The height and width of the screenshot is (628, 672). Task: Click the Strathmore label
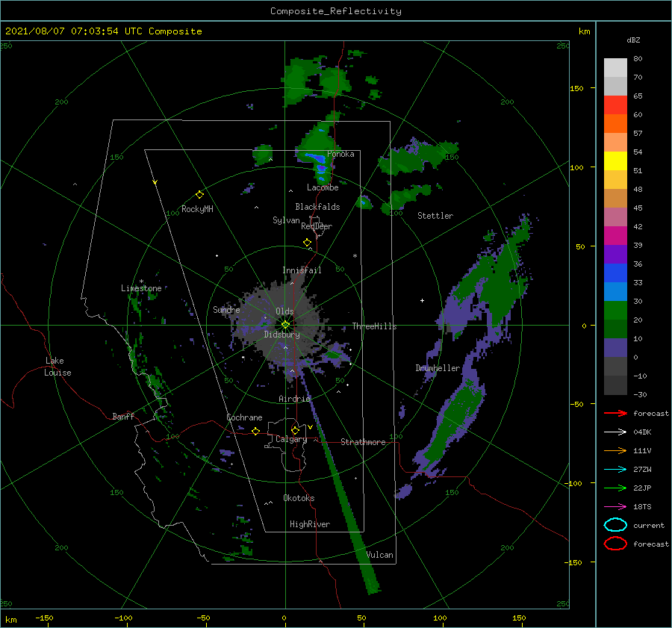click(363, 442)
